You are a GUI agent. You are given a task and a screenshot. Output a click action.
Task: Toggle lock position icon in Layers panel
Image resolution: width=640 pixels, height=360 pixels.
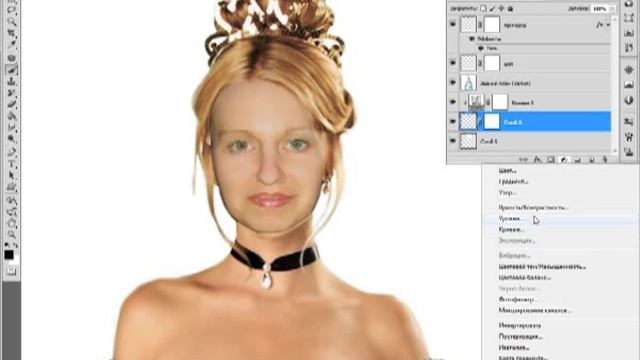(501, 9)
